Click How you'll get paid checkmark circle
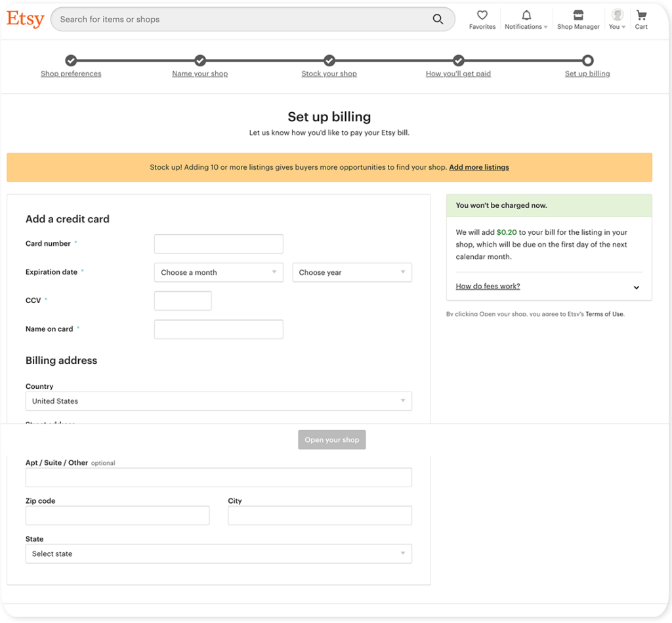The width and height of the screenshot is (672, 623). pyautogui.click(x=459, y=60)
